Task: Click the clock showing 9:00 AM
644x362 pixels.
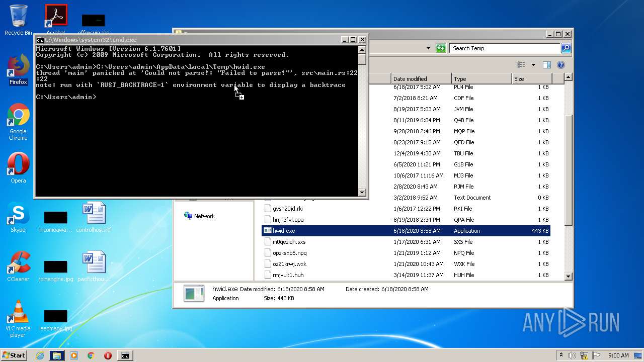Action: (x=618, y=355)
